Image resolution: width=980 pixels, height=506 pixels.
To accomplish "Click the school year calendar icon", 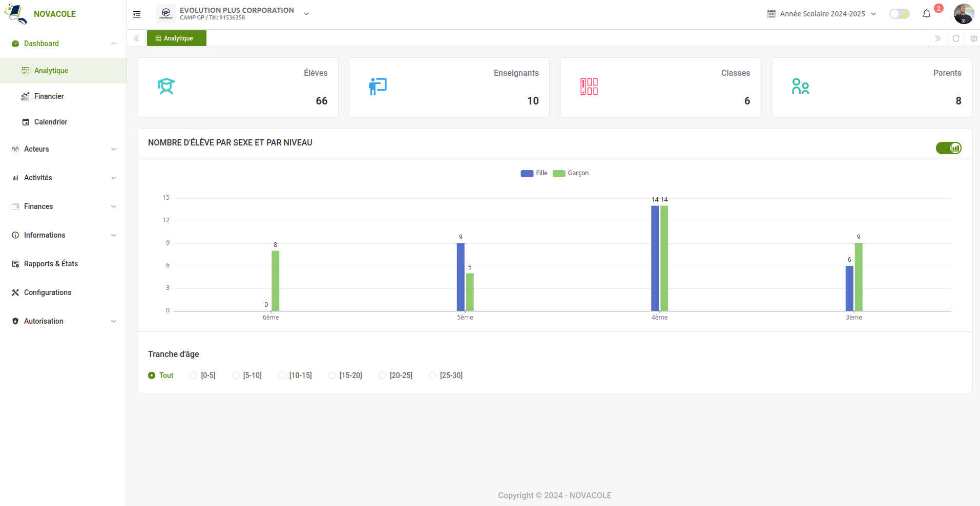I will pyautogui.click(x=772, y=14).
